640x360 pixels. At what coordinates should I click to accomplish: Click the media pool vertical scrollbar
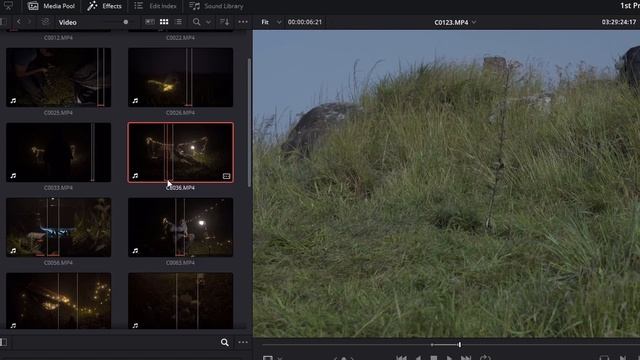click(x=249, y=122)
